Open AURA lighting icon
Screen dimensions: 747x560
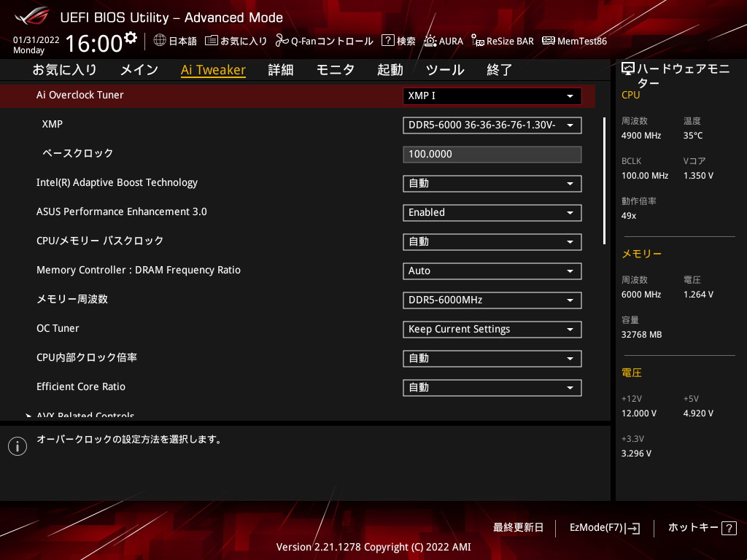coord(430,41)
